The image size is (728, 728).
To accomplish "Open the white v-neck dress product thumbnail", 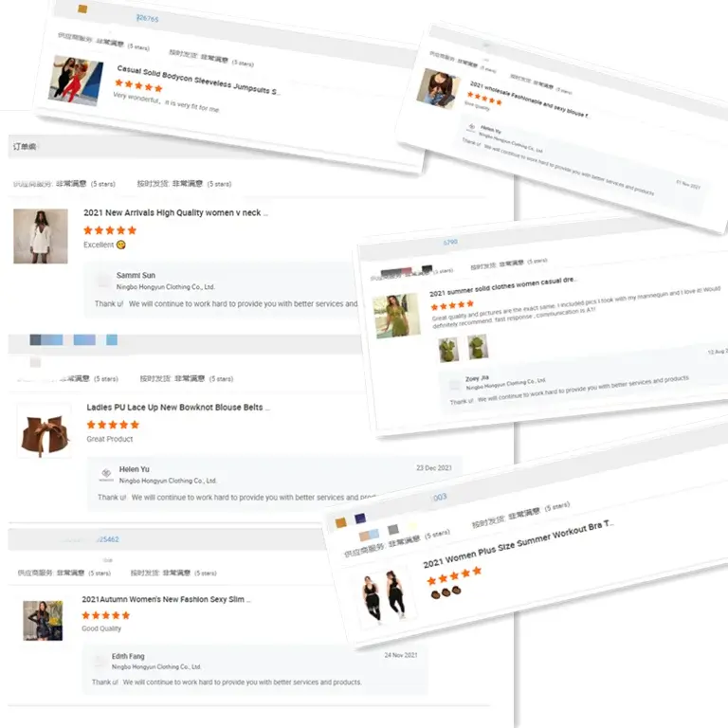I will coord(41,236).
